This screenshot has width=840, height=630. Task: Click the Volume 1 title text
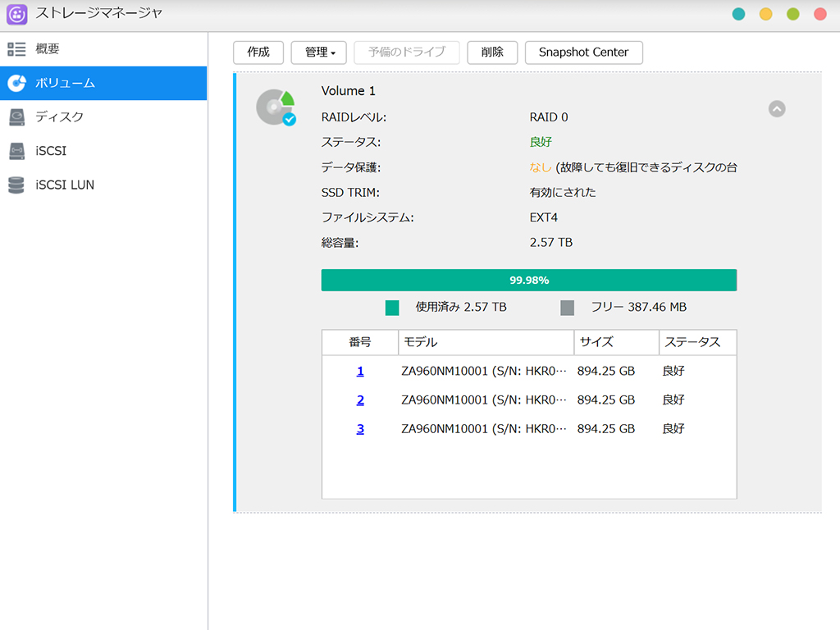tap(348, 91)
